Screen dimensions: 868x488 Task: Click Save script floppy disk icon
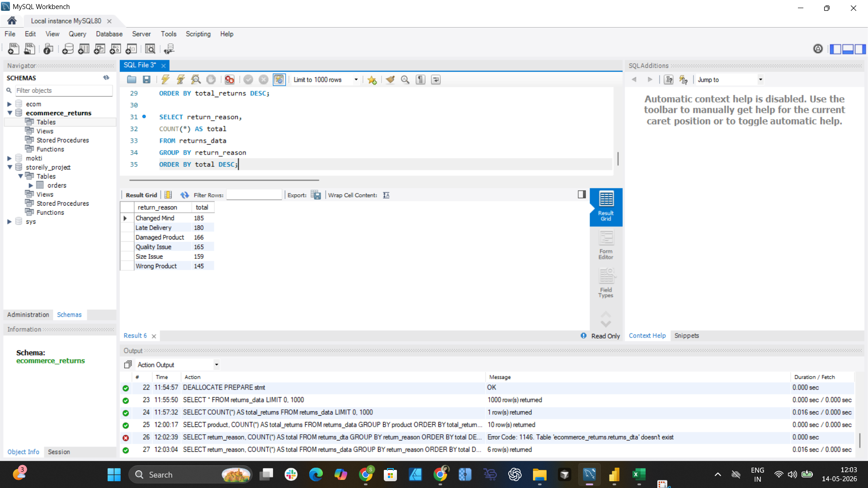click(x=146, y=80)
